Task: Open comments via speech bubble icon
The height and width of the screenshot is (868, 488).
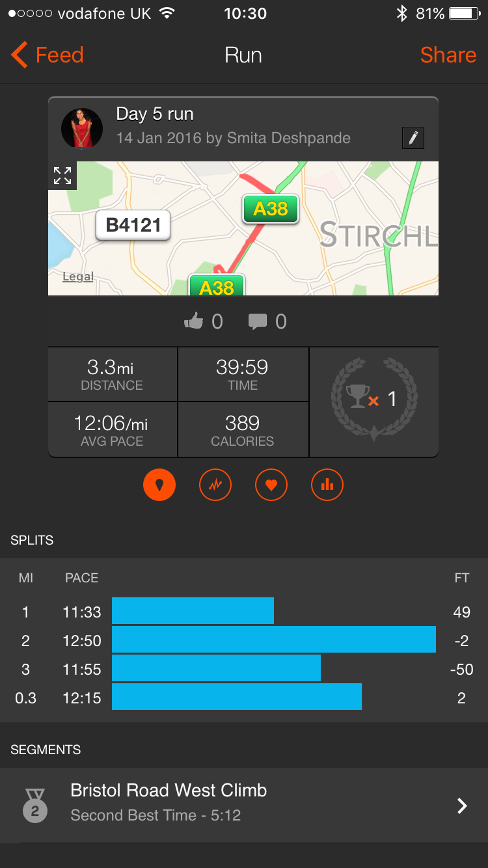Action: pyautogui.click(x=258, y=321)
